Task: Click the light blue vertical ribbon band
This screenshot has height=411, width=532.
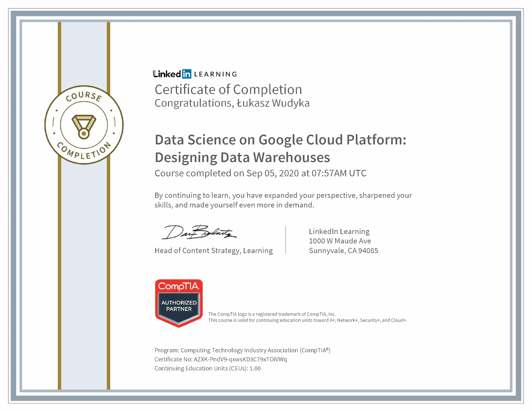Action: coord(84,268)
